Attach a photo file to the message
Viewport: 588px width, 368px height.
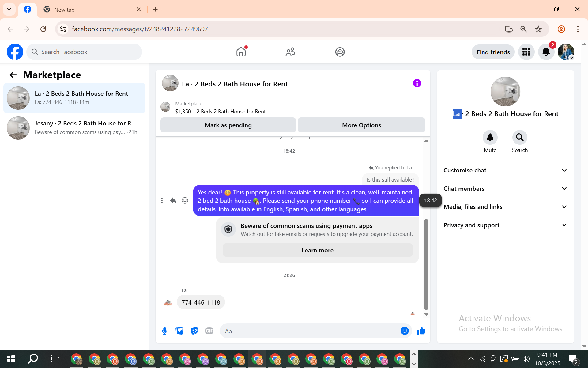pyautogui.click(x=179, y=331)
